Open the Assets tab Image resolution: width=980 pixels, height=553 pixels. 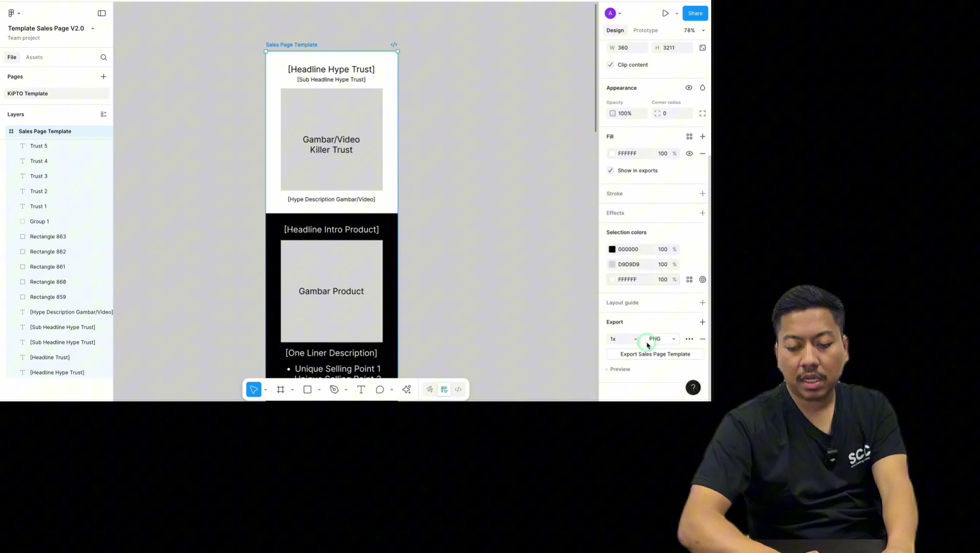pyautogui.click(x=34, y=57)
